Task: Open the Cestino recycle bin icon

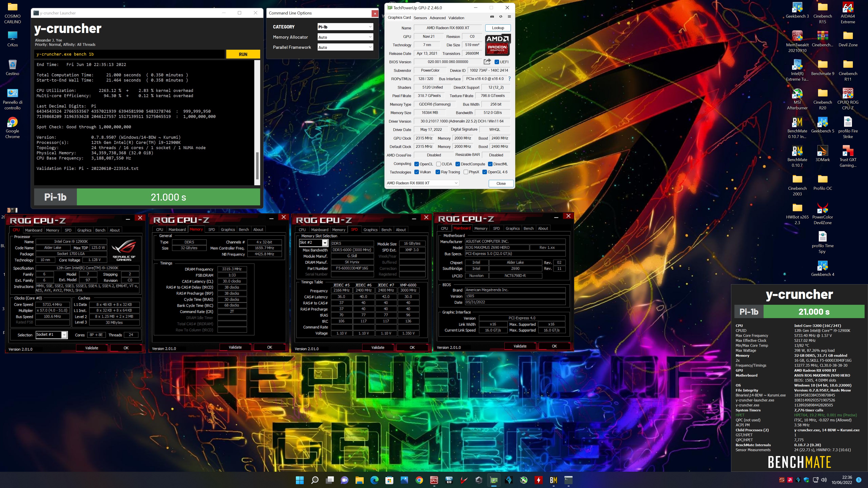Action: (x=12, y=67)
